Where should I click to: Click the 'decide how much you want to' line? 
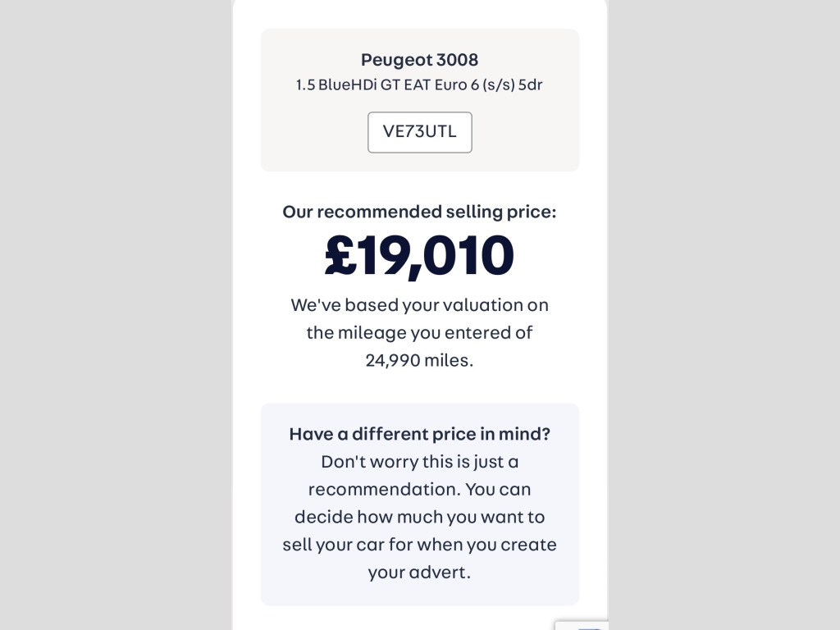419,518
